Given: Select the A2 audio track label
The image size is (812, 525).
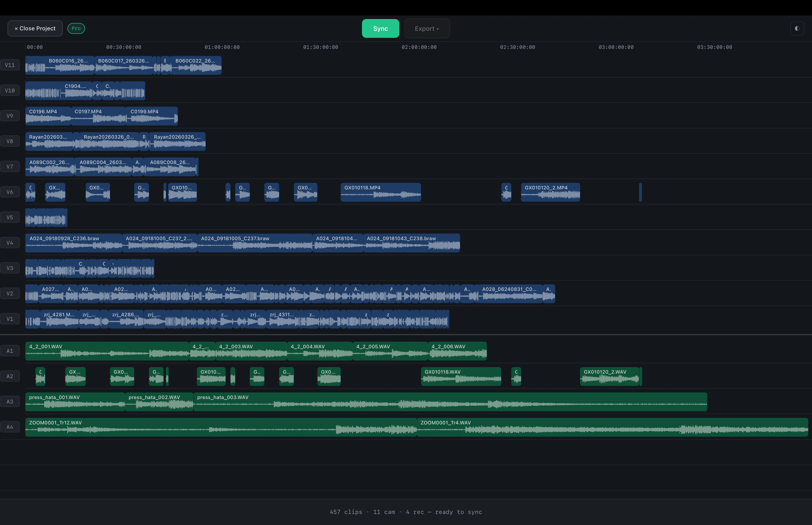Looking at the screenshot, I should (x=10, y=376).
